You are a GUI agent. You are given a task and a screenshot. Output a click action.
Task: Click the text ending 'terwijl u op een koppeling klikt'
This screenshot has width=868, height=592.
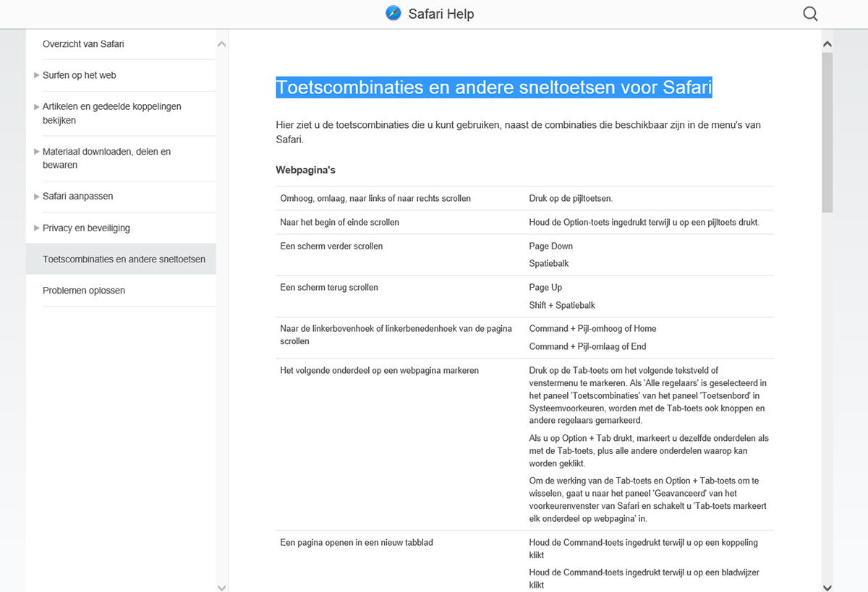[644, 549]
